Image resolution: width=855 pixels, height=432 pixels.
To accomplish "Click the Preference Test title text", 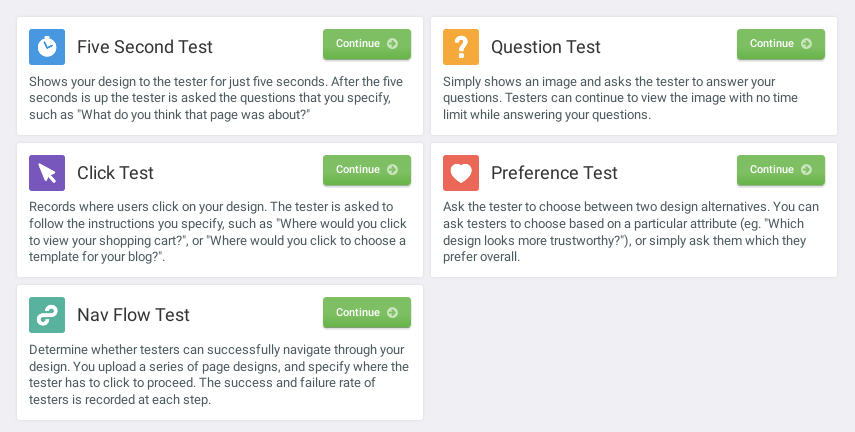I will (554, 173).
